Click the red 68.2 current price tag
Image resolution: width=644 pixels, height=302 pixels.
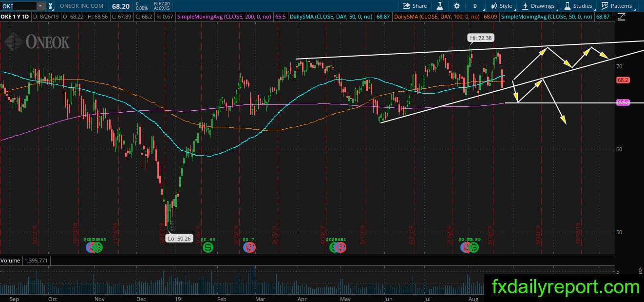tap(623, 80)
